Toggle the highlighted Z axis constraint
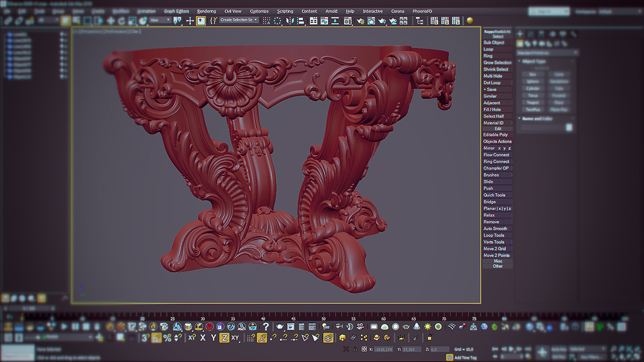Image resolution: width=644 pixels, height=362 pixels. [x=224, y=338]
